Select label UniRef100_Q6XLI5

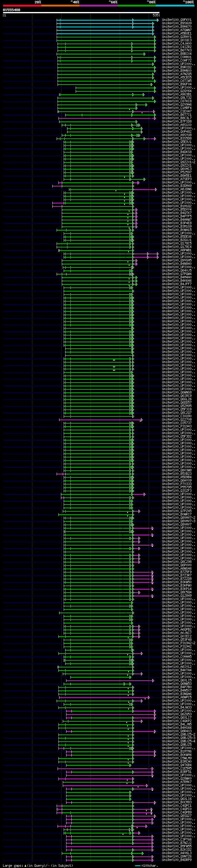pos(176,680)
